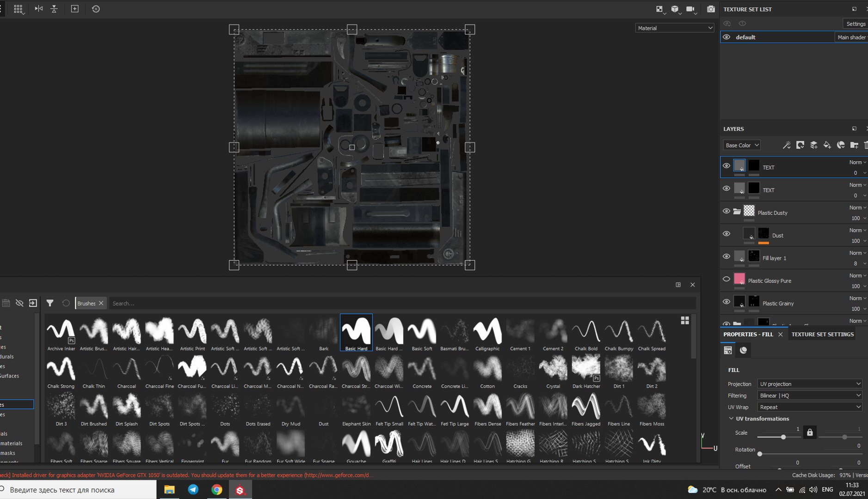Collapse the UV transformations section

[731, 419]
